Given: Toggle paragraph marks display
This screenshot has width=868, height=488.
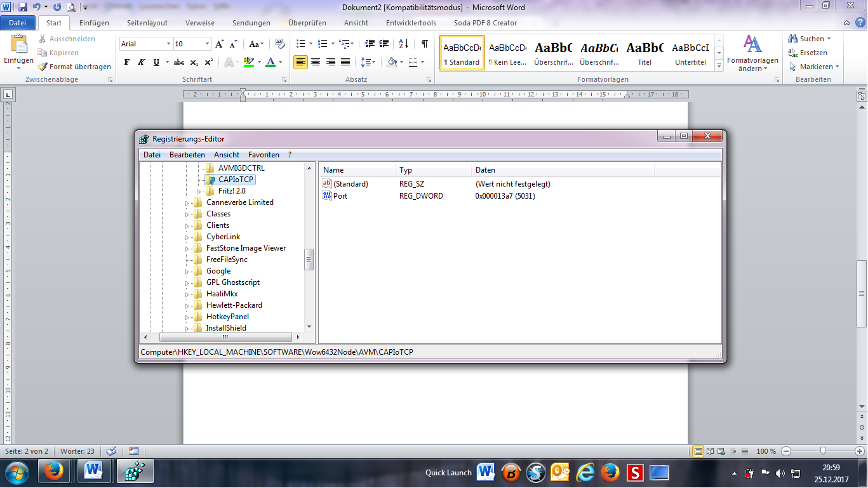Looking at the screenshot, I should coord(424,44).
